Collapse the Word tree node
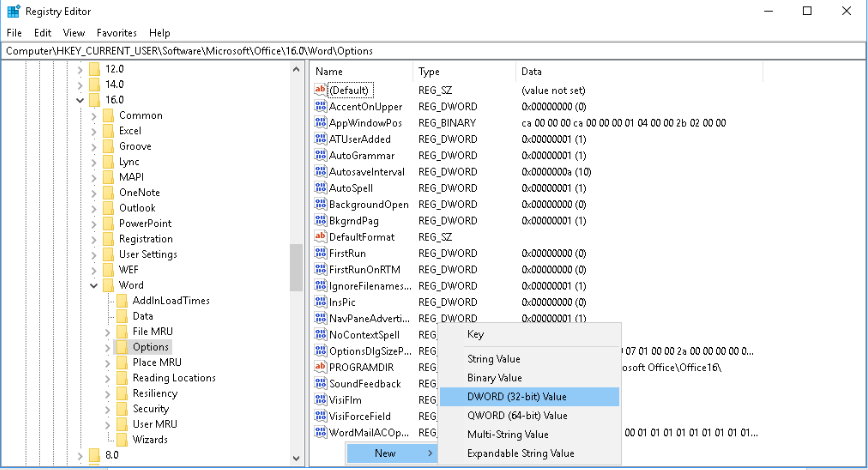The width and height of the screenshot is (868, 470). coord(94,285)
